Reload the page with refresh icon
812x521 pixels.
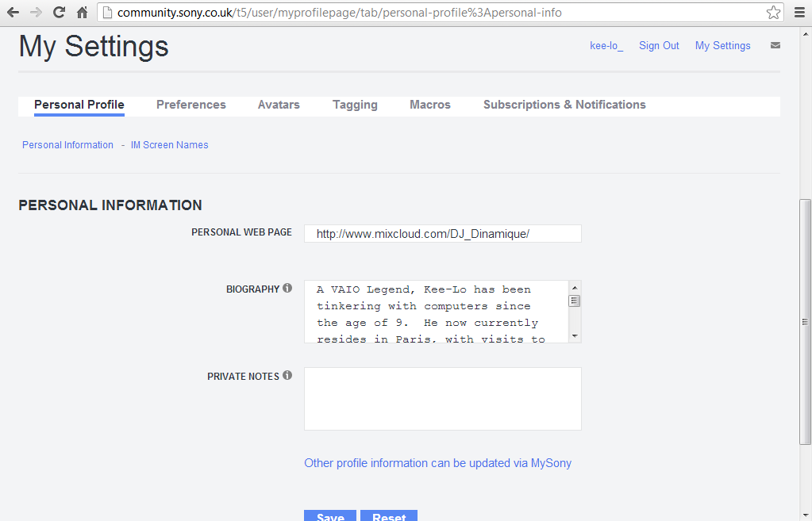point(59,13)
